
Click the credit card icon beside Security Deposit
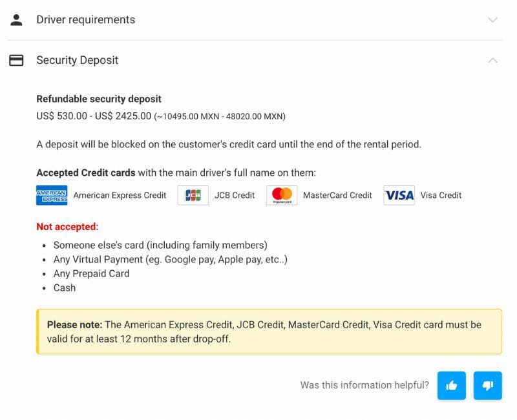point(16,60)
